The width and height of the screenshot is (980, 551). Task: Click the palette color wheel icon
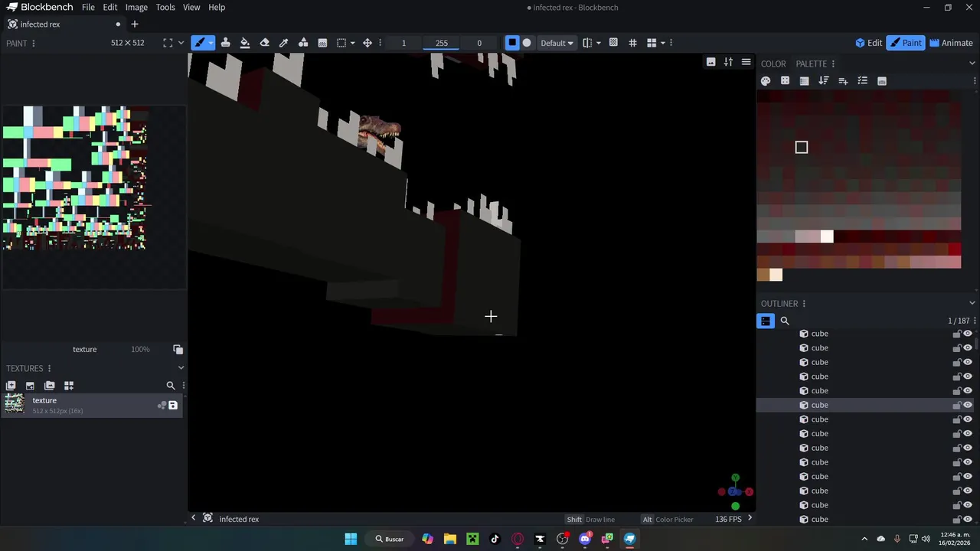(766, 80)
